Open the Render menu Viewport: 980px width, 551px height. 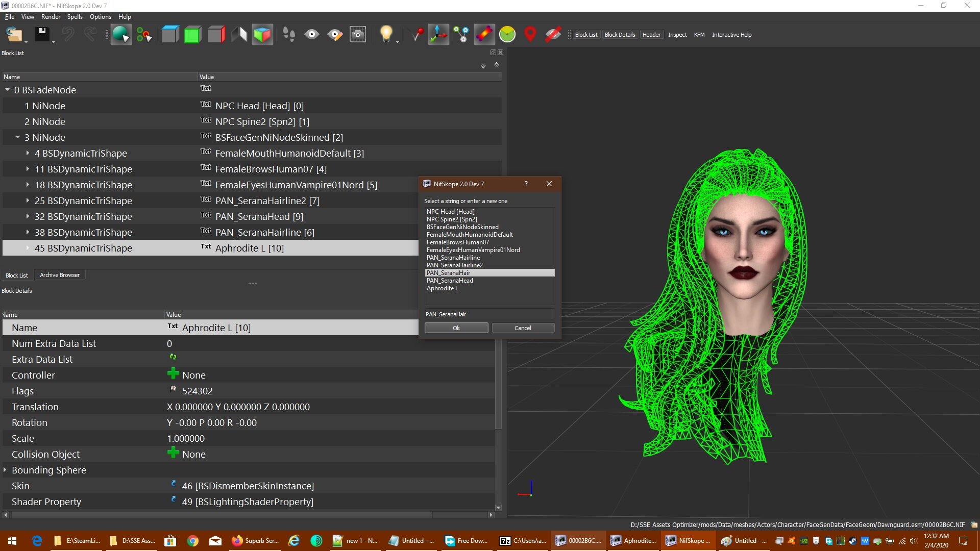click(51, 17)
